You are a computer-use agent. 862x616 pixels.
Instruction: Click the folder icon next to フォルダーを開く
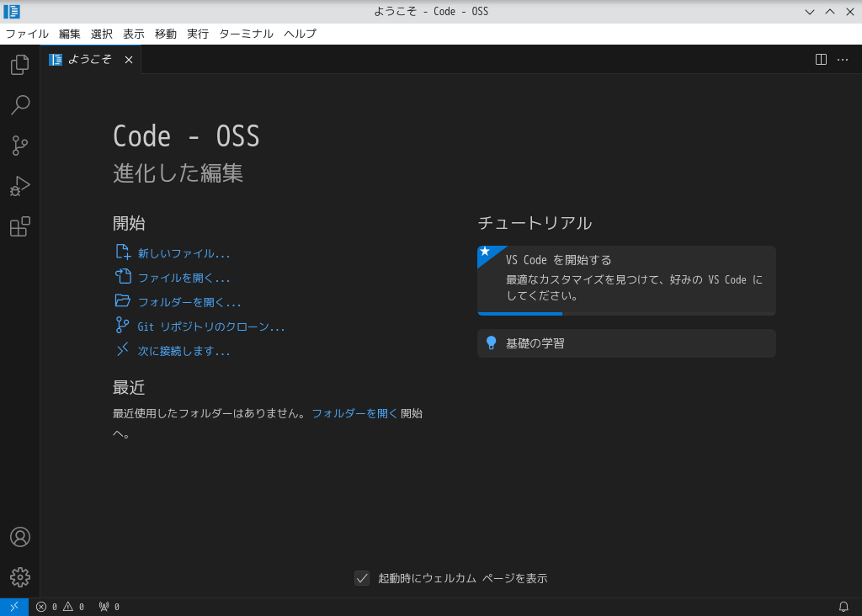point(123,300)
